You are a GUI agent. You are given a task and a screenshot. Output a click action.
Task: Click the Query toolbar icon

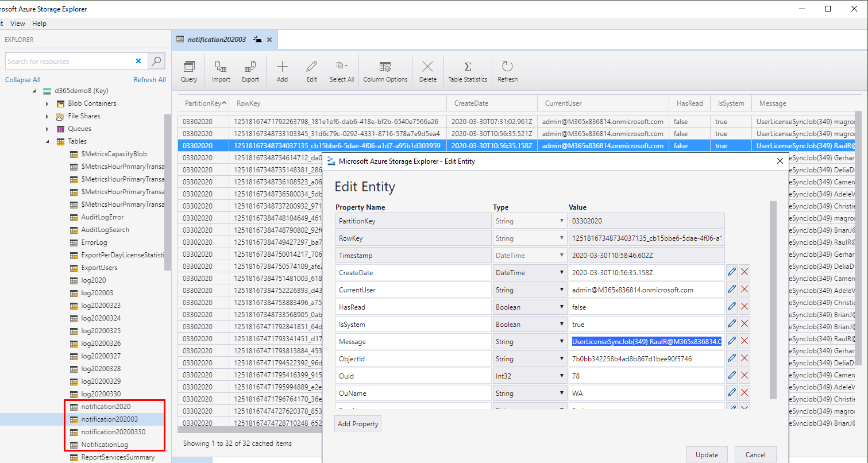pos(189,71)
